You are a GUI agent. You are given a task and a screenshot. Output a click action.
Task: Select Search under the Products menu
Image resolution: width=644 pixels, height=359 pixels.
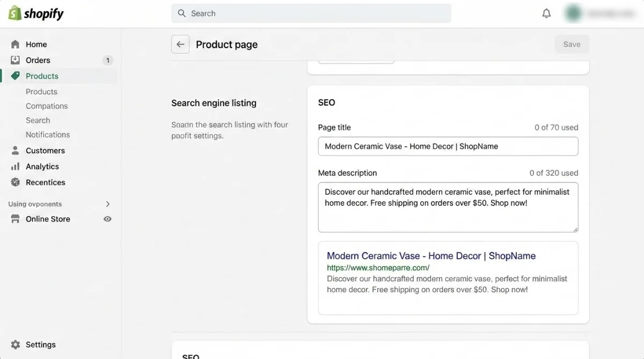click(38, 120)
